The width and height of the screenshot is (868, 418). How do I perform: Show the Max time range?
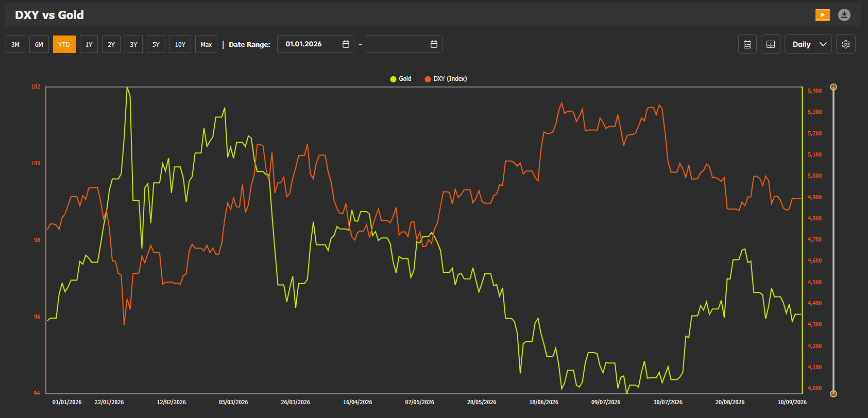point(206,44)
